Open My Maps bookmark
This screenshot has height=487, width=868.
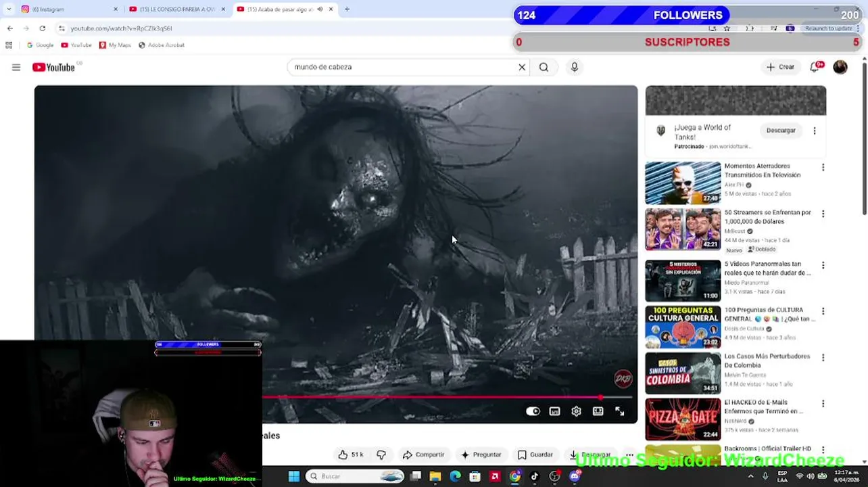[x=115, y=45]
